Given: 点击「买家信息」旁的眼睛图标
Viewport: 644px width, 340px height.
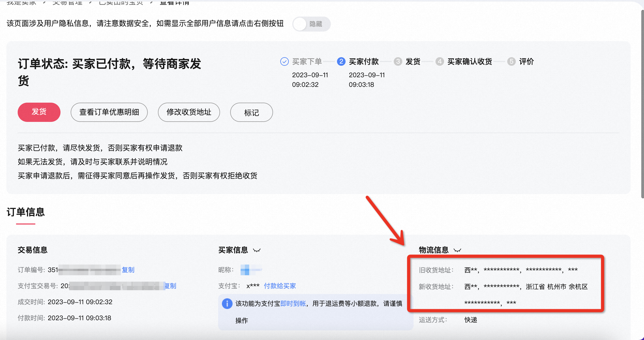Looking at the screenshot, I should point(257,250).
